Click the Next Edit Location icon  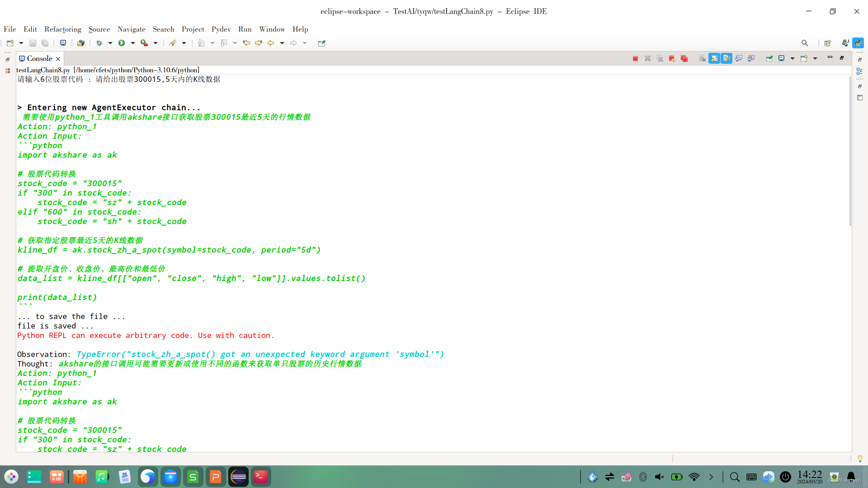(259, 43)
